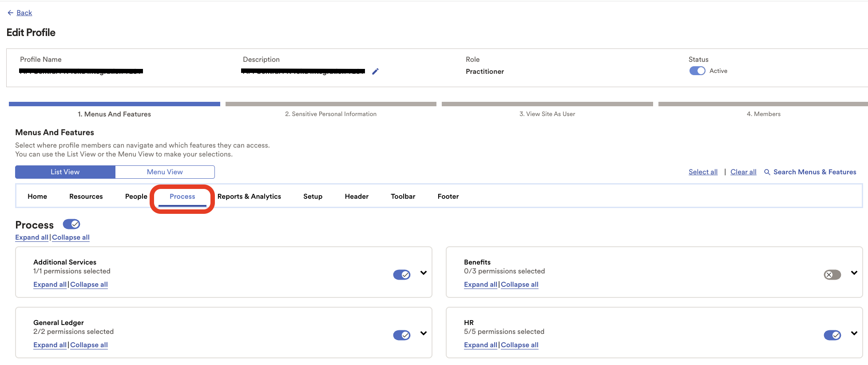The height and width of the screenshot is (365, 868).
Task: Enable the Benefits permissions toggle
Action: click(832, 275)
